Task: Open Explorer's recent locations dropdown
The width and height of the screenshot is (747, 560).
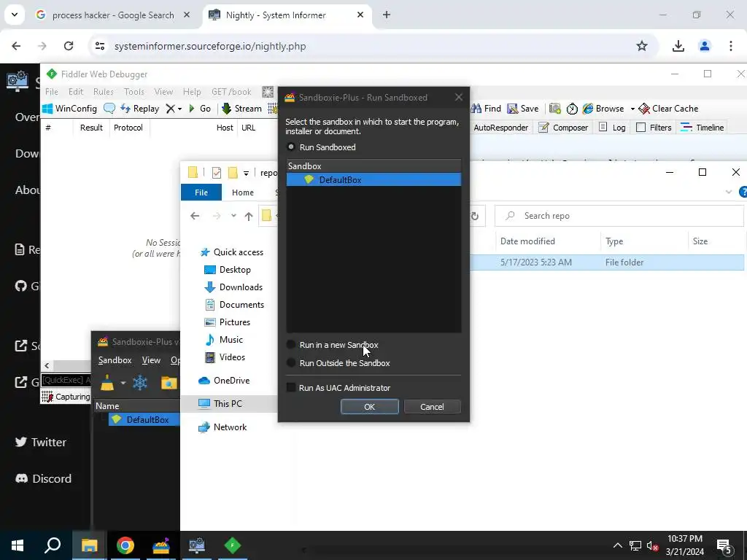Action: pyautogui.click(x=233, y=216)
